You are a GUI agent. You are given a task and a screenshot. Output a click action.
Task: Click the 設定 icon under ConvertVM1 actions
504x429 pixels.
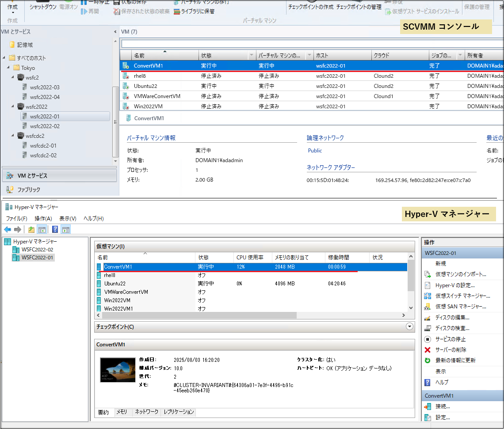pos(428,418)
